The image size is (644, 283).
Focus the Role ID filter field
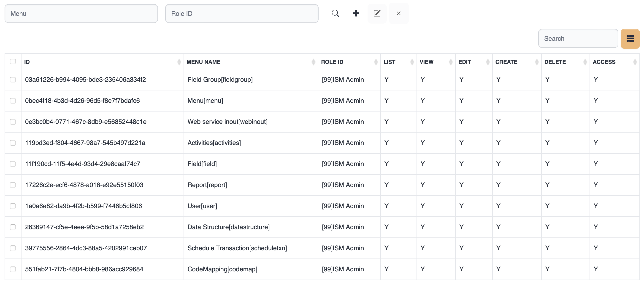coord(241,14)
